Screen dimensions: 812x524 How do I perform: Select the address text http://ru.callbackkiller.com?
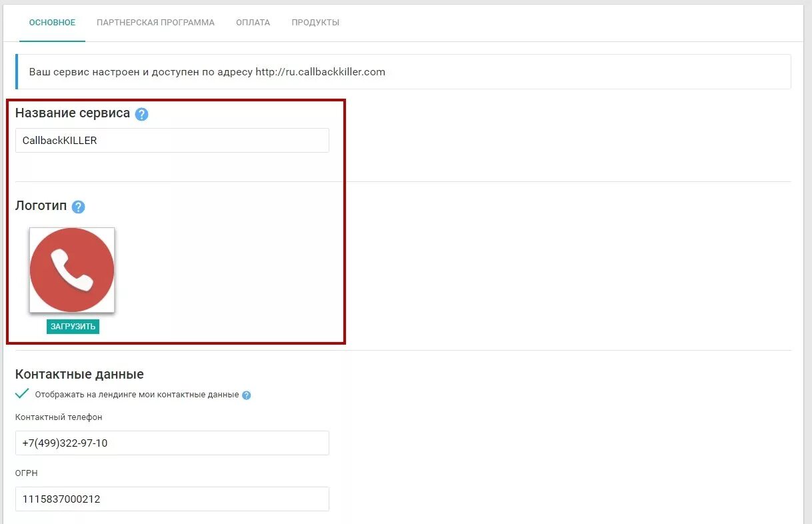click(320, 72)
